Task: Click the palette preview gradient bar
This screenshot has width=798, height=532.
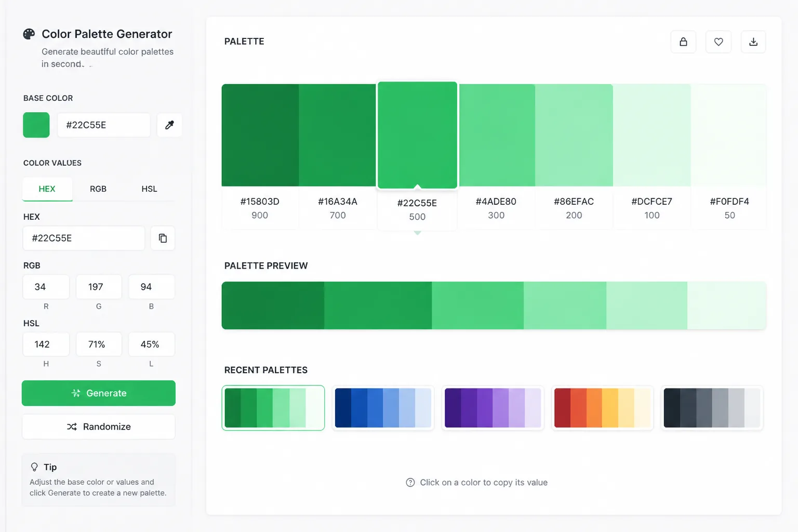Action: coord(494,305)
